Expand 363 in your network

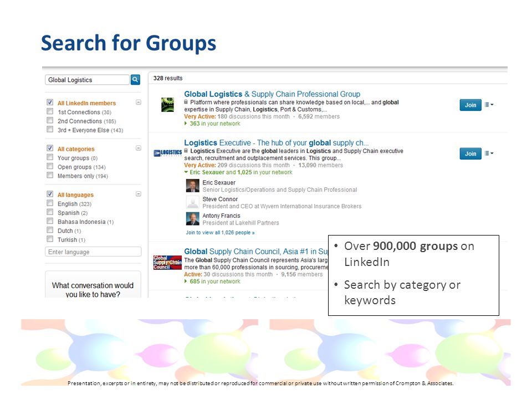(x=212, y=124)
